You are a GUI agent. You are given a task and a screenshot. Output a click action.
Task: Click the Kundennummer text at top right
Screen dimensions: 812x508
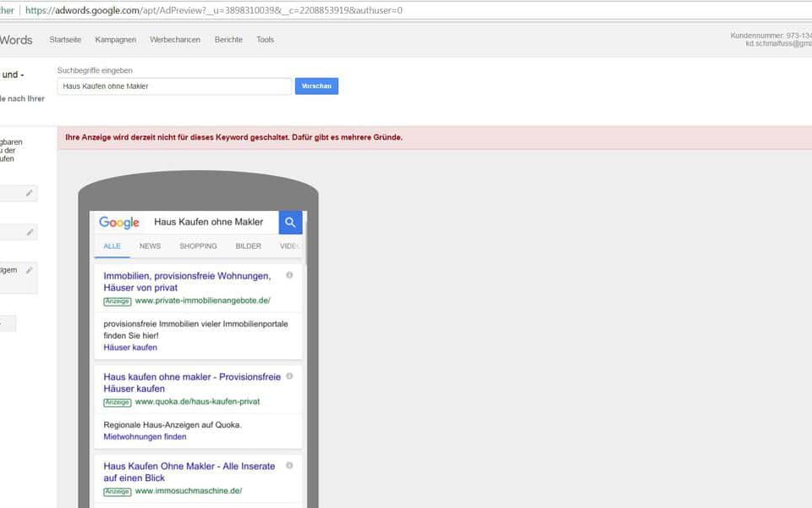pos(771,36)
